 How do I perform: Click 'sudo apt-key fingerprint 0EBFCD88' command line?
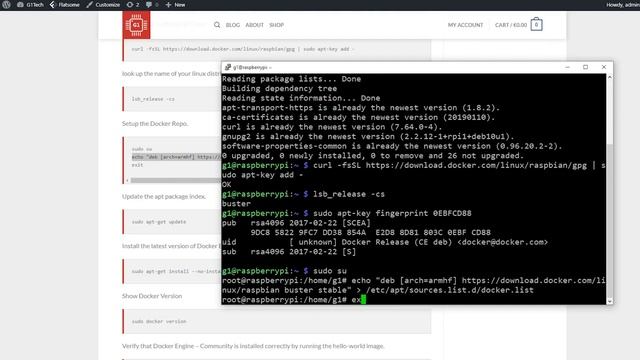click(347, 213)
